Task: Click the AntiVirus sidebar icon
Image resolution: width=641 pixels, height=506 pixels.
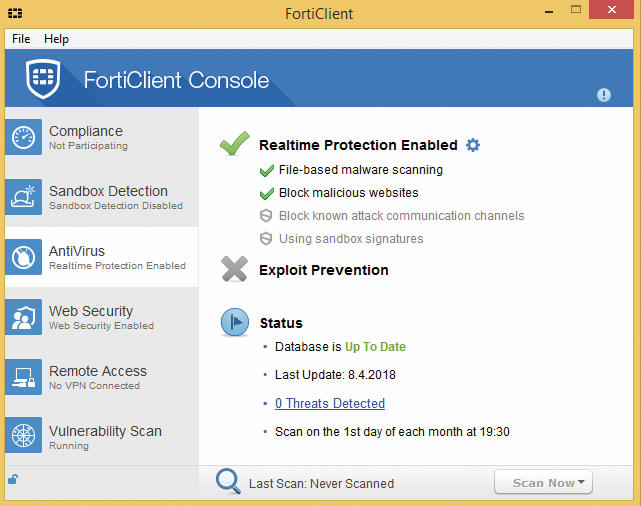Action: coord(23,257)
